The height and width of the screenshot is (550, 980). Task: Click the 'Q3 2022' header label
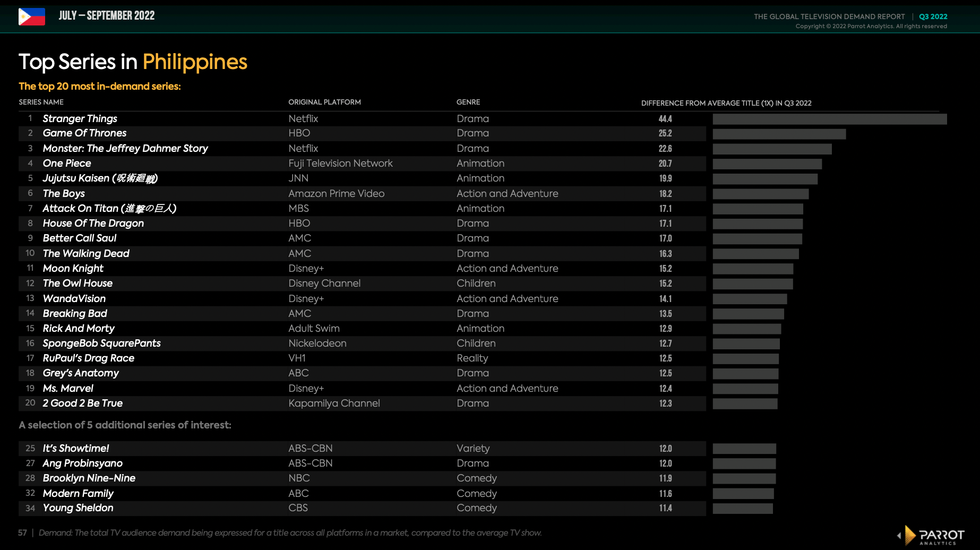(933, 16)
